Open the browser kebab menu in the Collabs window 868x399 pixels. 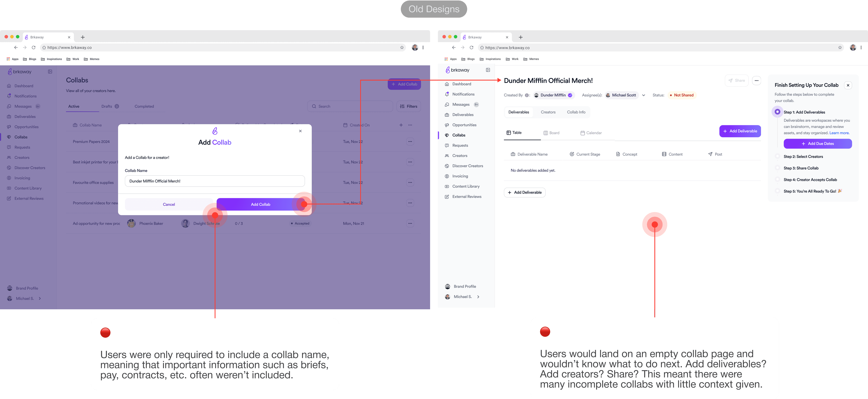(x=423, y=47)
